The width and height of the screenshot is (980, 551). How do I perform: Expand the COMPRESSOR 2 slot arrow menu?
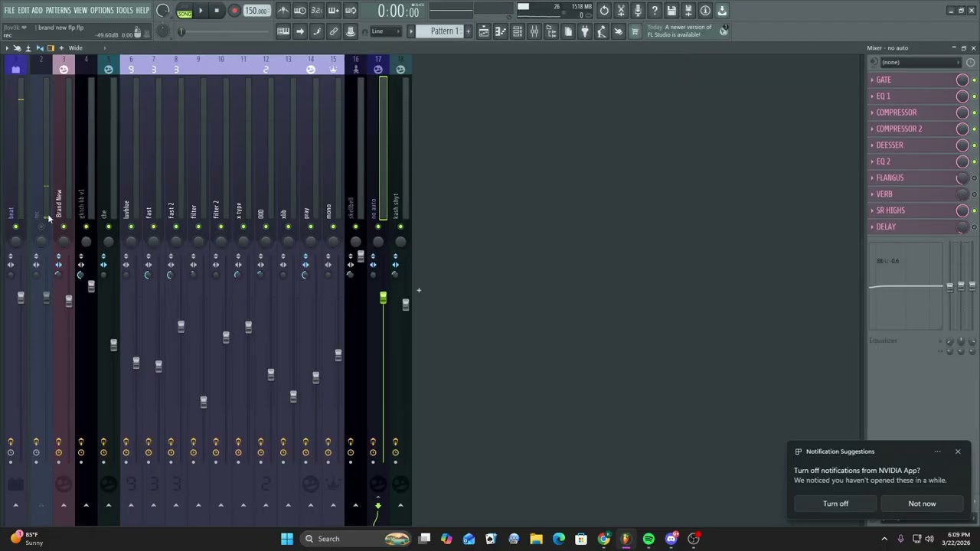point(872,129)
